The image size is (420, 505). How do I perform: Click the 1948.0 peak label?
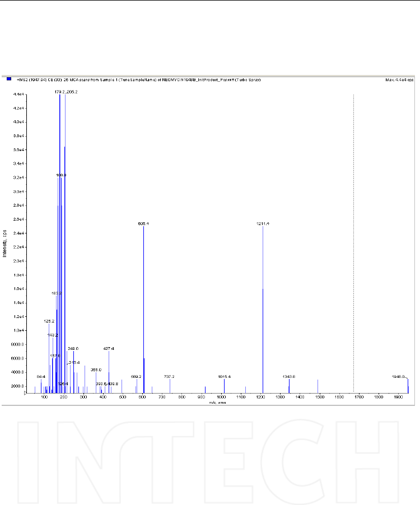399,376
